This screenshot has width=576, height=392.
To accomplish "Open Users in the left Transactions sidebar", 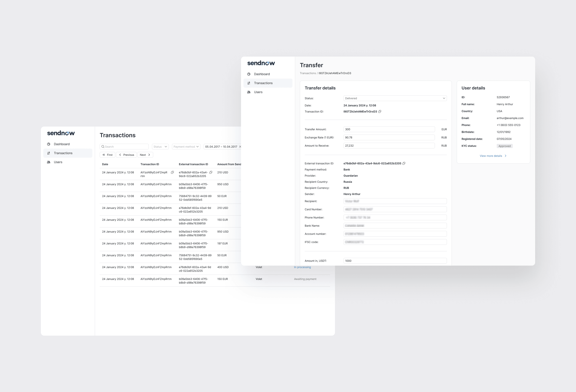I will pyautogui.click(x=58, y=162).
